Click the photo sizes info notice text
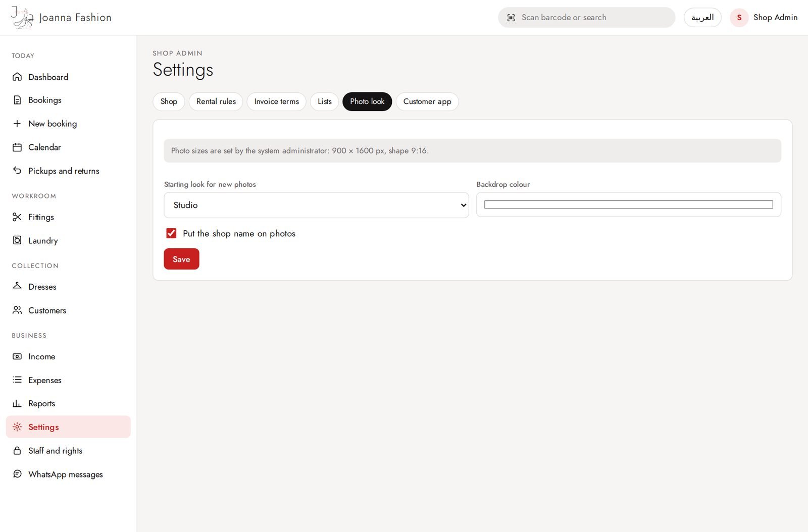808x532 pixels. [300, 150]
